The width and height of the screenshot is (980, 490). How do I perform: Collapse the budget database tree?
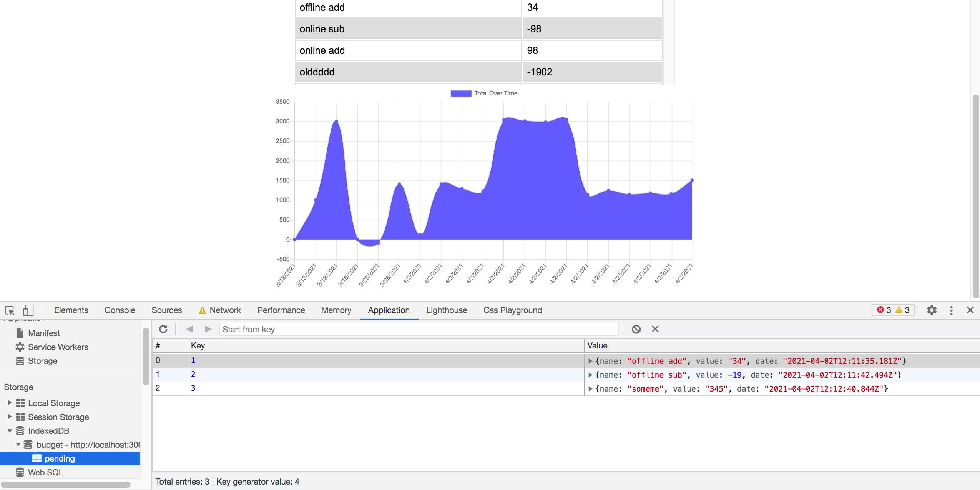click(18, 445)
